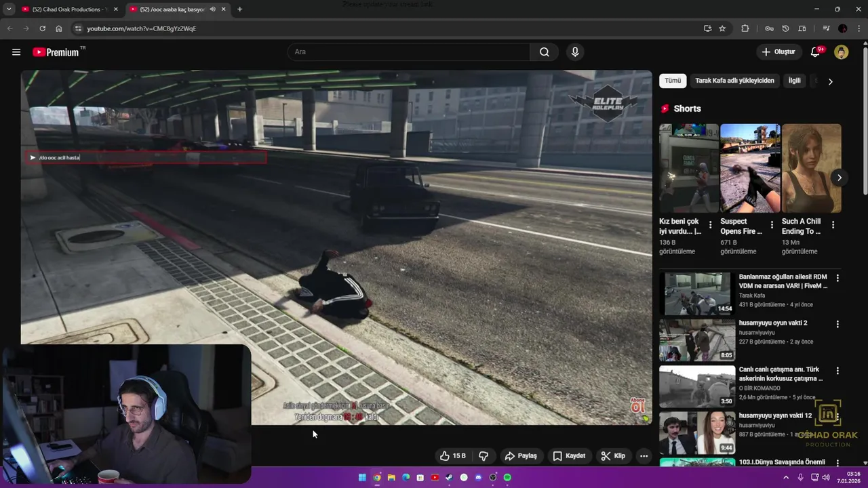Open menu for 'husamyuyu yayın vakti 12' video

pyautogui.click(x=837, y=417)
